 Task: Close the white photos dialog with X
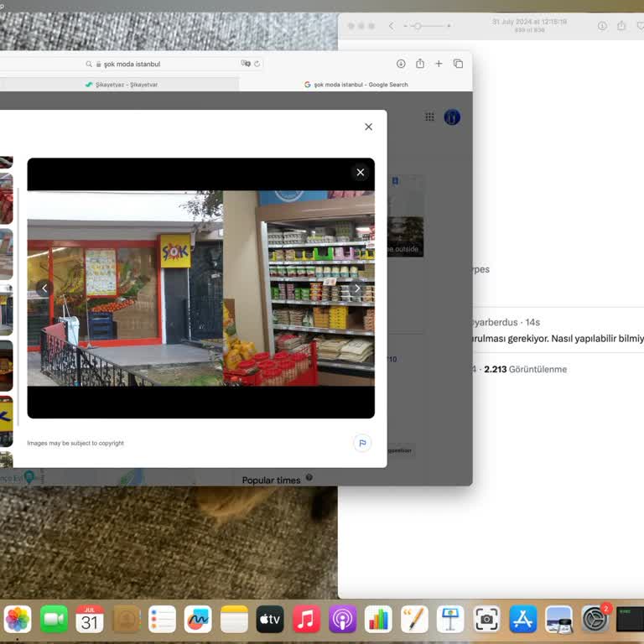(368, 127)
